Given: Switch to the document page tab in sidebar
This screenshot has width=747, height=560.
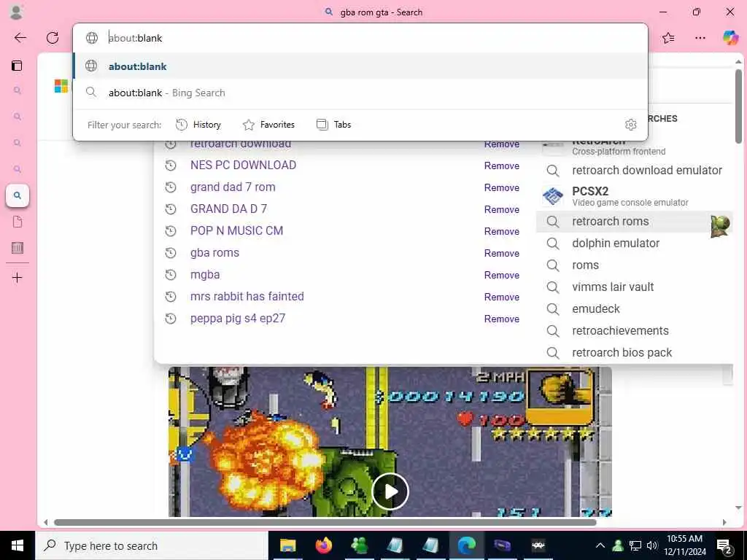Looking at the screenshot, I should point(18,222).
